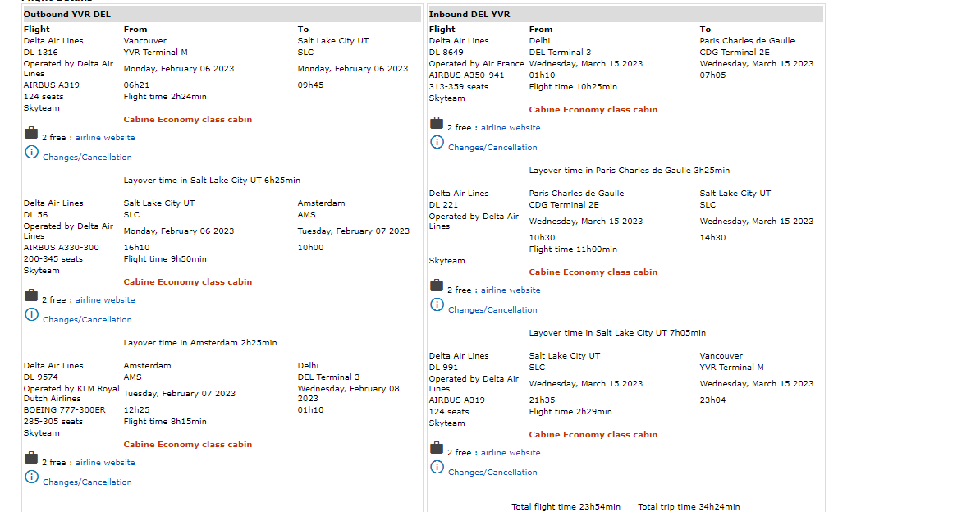Click the info icon for Vancouver–Salt Lake City flight
This screenshot has width=980, height=512.
point(31,153)
